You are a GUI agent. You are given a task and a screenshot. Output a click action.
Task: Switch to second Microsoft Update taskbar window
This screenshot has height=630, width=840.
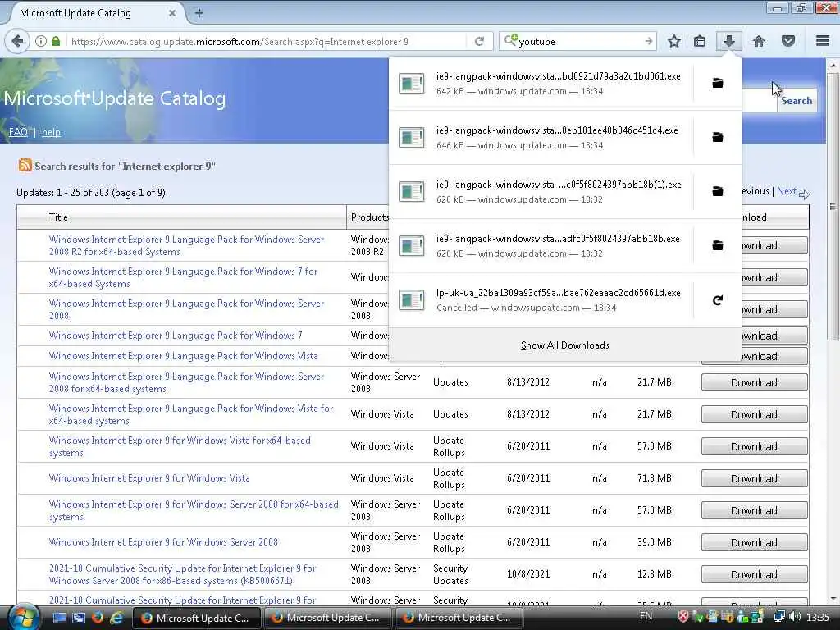point(326,618)
